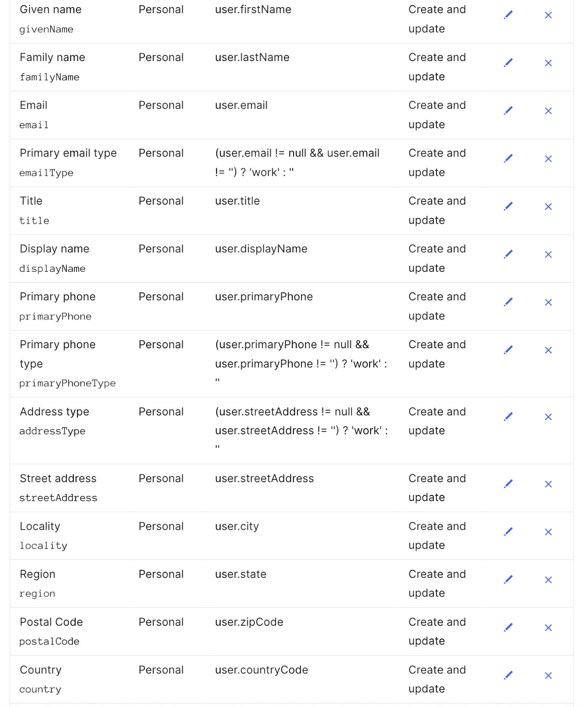Delete the Email attribute mapping
Viewport: 588px width, 707px height.
coord(548,111)
